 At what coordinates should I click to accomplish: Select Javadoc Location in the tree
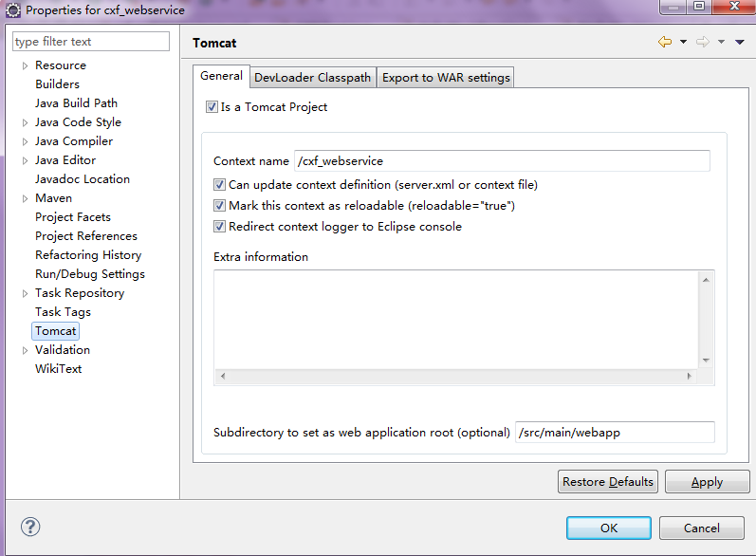click(x=83, y=179)
